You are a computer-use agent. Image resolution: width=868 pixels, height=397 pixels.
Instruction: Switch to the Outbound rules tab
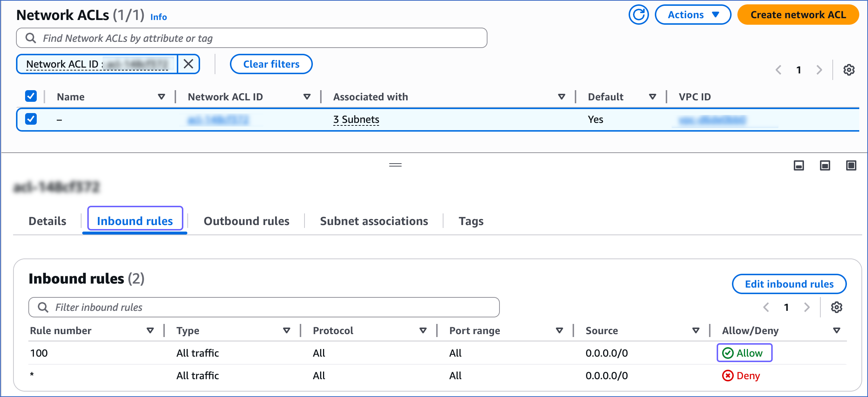click(x=246, y=221)
